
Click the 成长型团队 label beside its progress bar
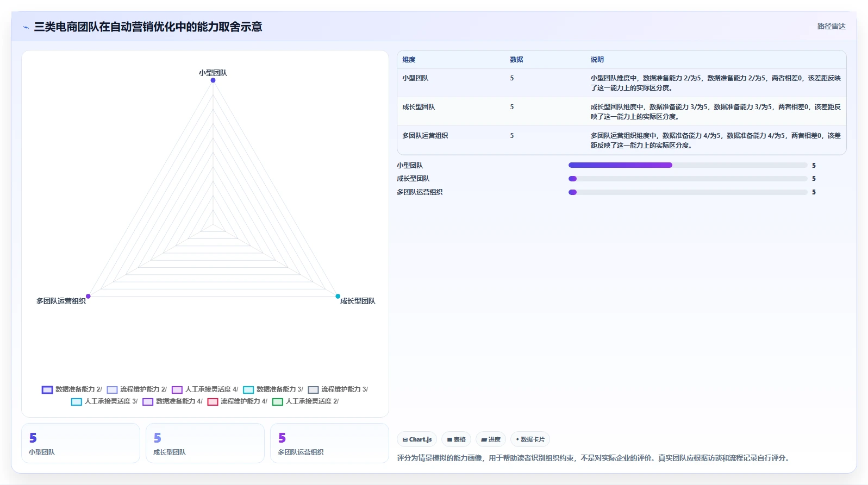tap(413, 179)
